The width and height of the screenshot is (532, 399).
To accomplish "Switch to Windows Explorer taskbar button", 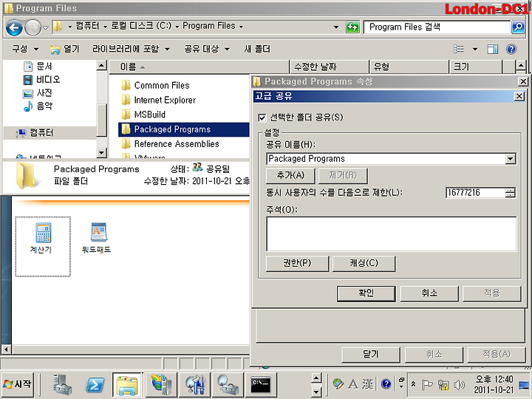I will pos(127,385).
